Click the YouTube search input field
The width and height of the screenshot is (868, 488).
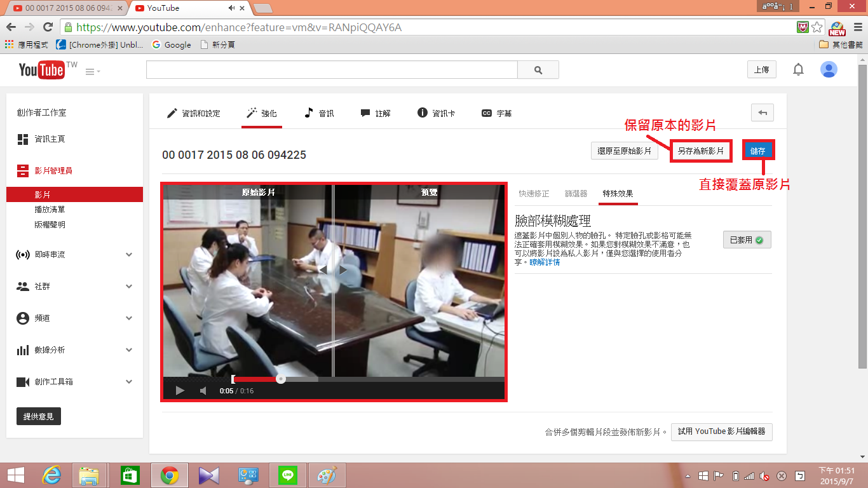(332, 70)
